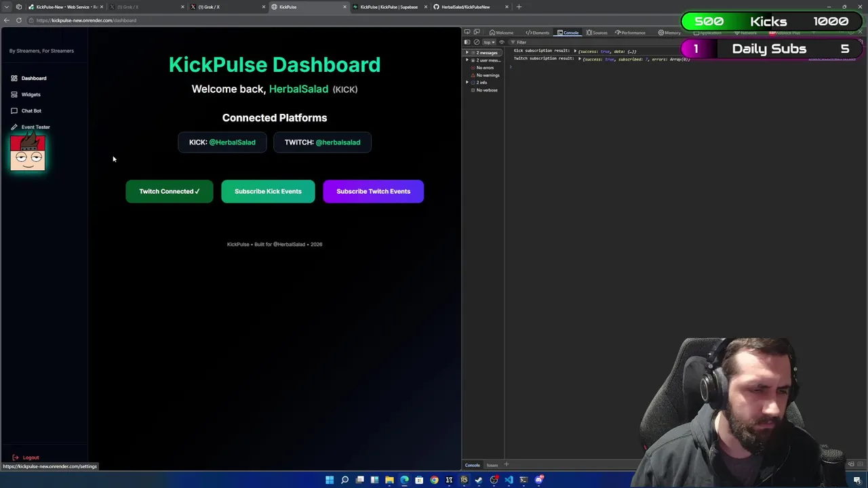Click the Twitch Connected button
The width and height of the screenshot is (868, 488).
[x=170, y=191]
